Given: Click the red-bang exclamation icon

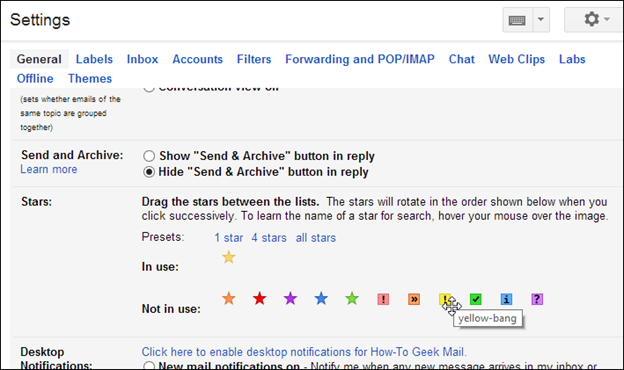Looking at the screenshot, I should (x=383, y=299).
